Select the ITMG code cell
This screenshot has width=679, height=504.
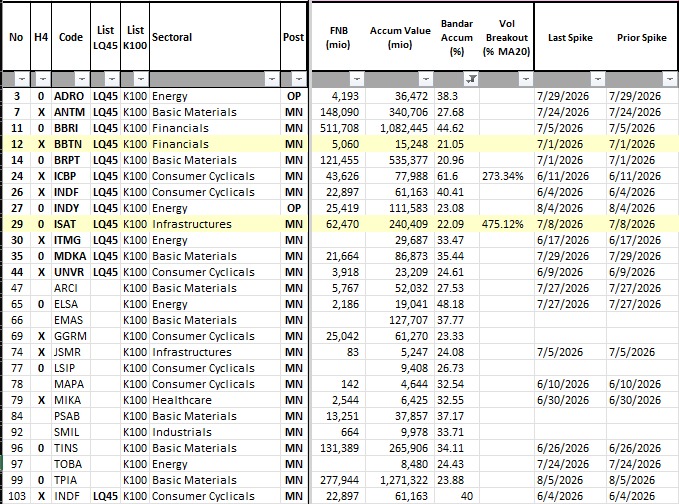71,240
